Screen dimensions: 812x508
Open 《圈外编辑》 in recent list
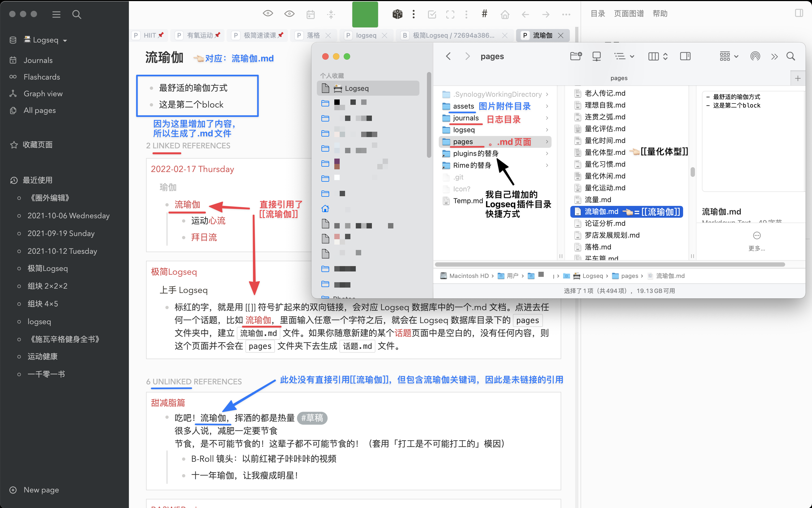point(50,198)
